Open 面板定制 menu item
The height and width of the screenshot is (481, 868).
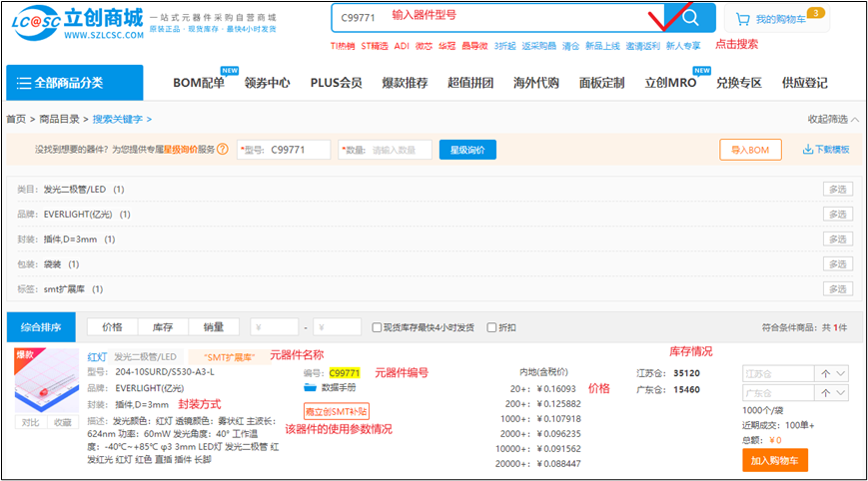click(601, 83)
